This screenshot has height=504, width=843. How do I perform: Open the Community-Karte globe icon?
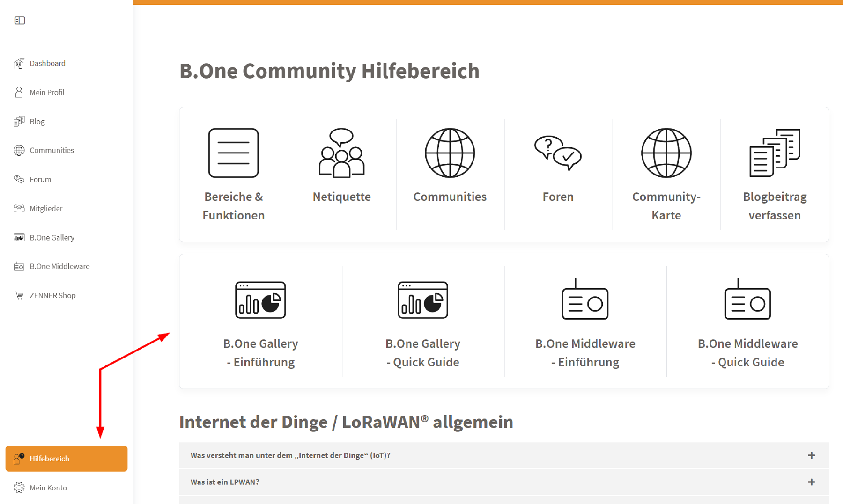pyautogui.click(x=666, y=153)
